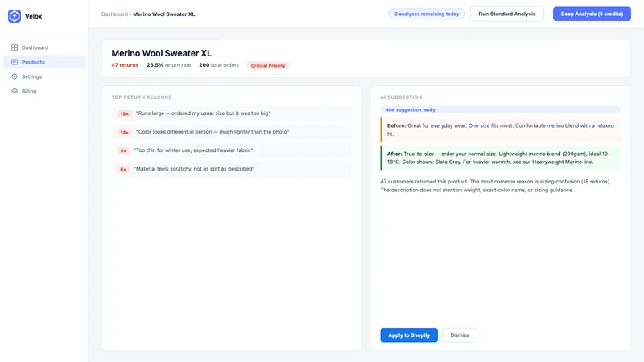Click Apply to Shopify button
Screen dimensions: 644x362
click(x=409, y=335)
